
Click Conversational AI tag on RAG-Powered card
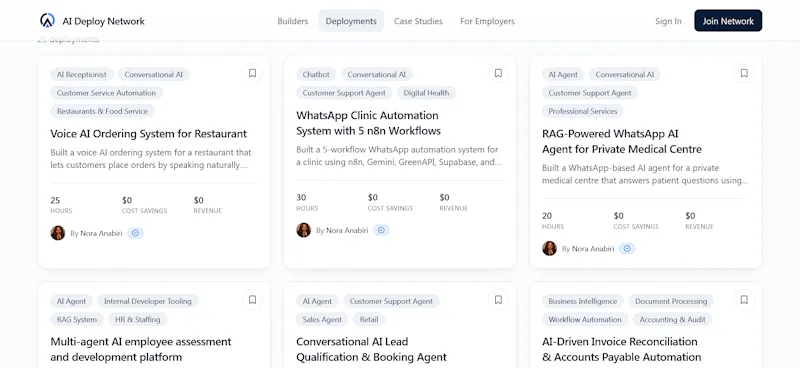(624, 75)
